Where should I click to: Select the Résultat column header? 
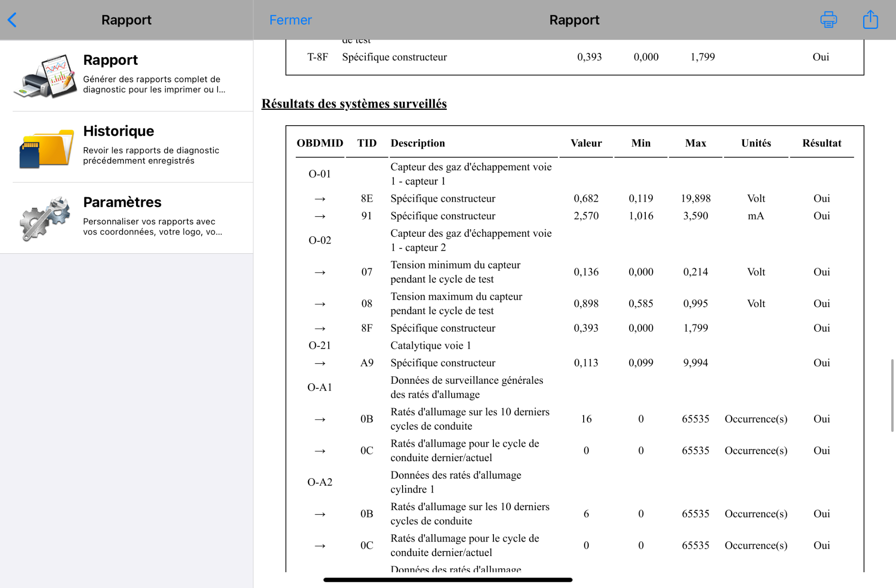822,143
